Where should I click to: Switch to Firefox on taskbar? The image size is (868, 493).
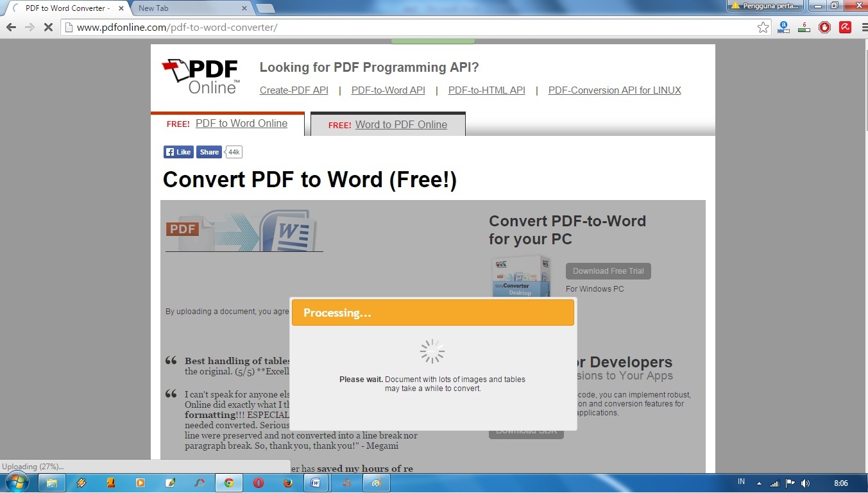coord(288,483)
